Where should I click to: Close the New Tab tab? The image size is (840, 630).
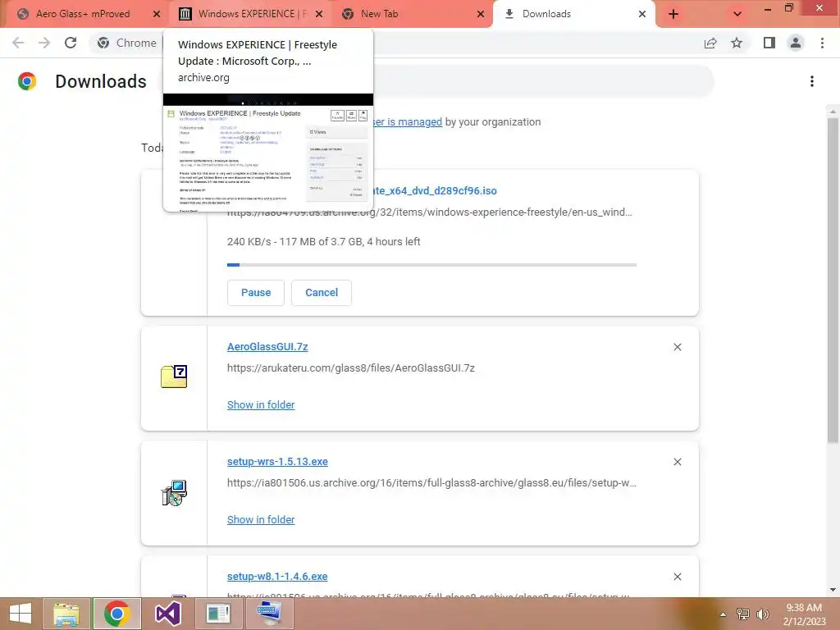click(x=481, y=14)
